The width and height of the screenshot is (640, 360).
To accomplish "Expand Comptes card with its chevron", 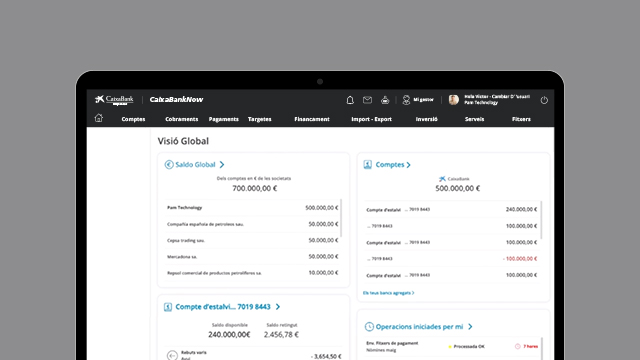I will pyautogui.click(x=409, y=165).
